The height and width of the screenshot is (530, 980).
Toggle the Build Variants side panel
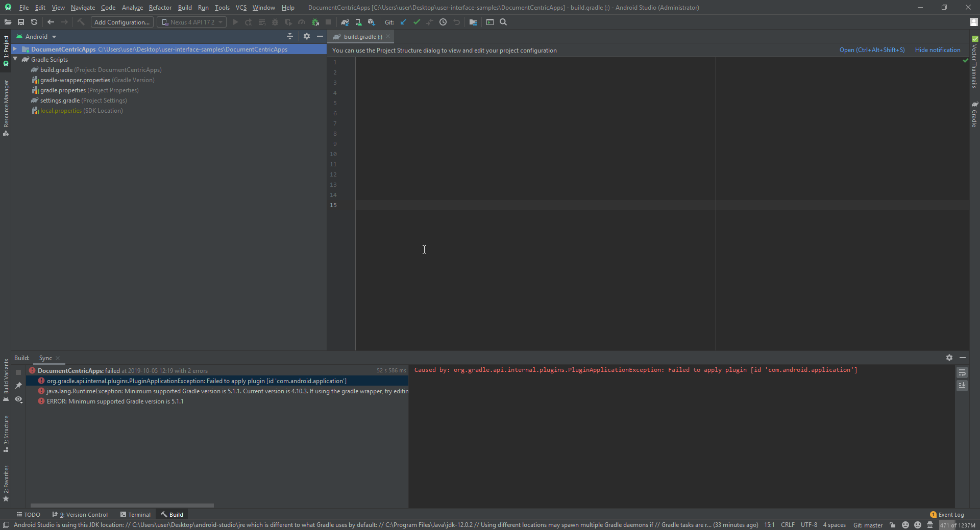tap(6, 380)
